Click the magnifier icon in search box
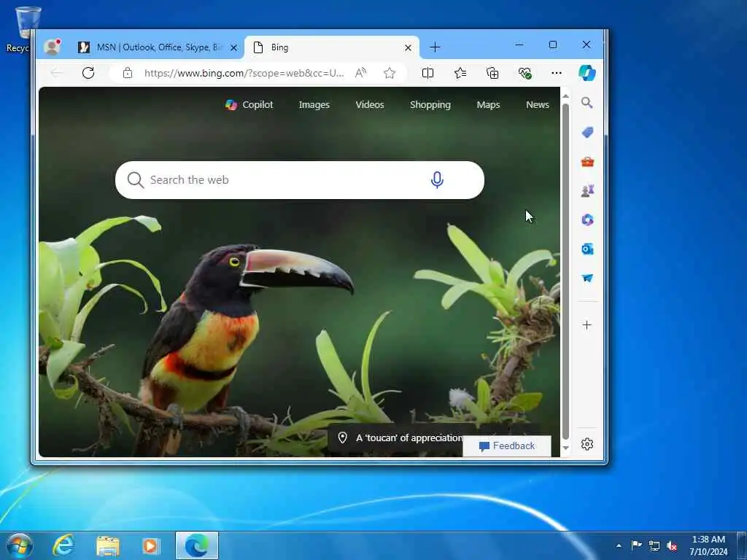Screen dimensions: 747x560 (x=135, y=180)
